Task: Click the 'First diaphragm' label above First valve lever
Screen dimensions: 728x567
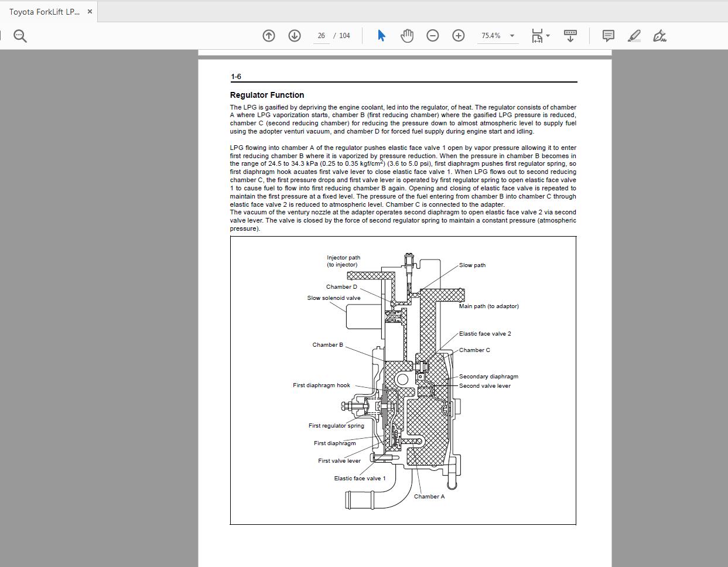Action: coord(335,443)
